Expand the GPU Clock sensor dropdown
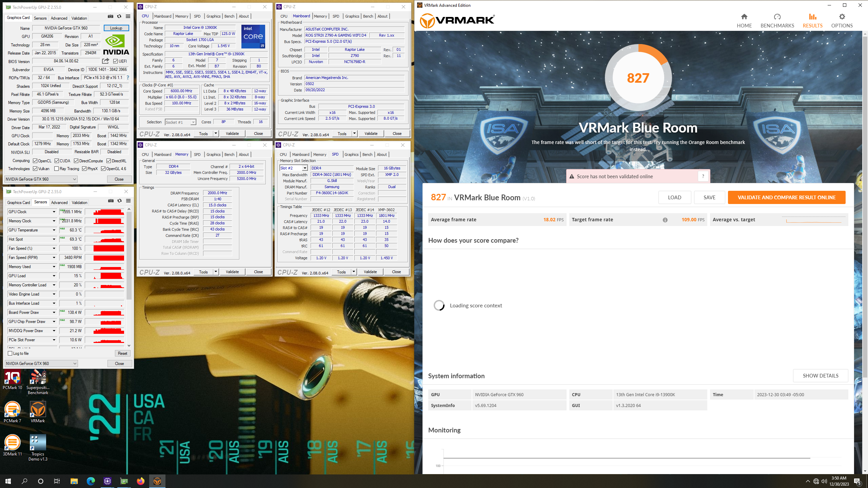 [x=54, y=212]
